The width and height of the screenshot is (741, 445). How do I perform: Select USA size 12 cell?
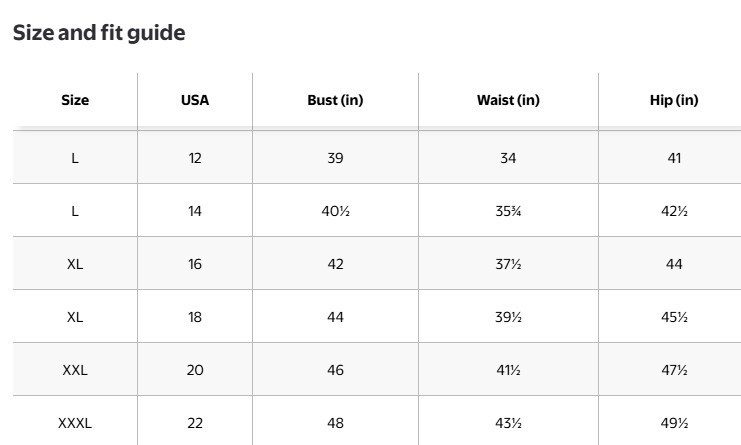tap(195, 158)
